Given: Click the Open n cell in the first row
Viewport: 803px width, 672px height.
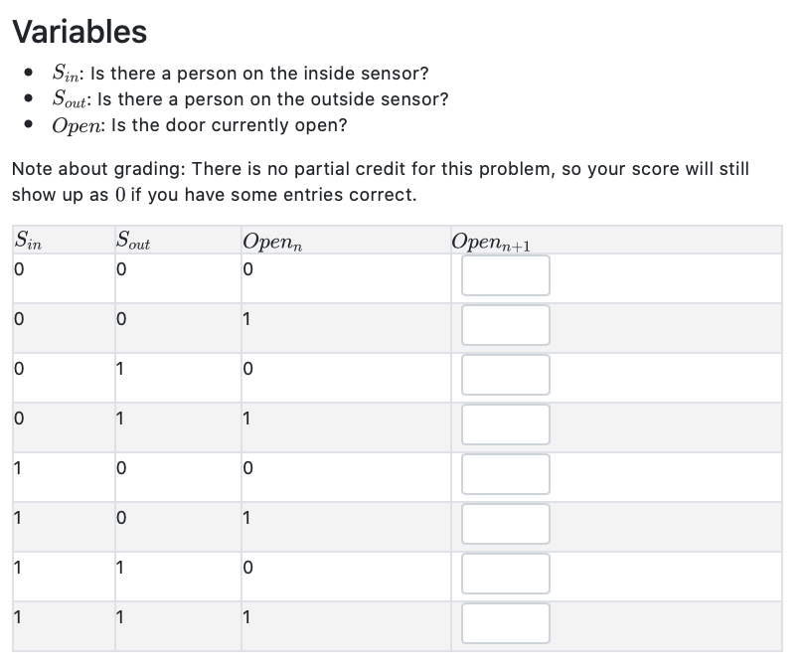Looking at the screenshot, I should pos(247,269).
